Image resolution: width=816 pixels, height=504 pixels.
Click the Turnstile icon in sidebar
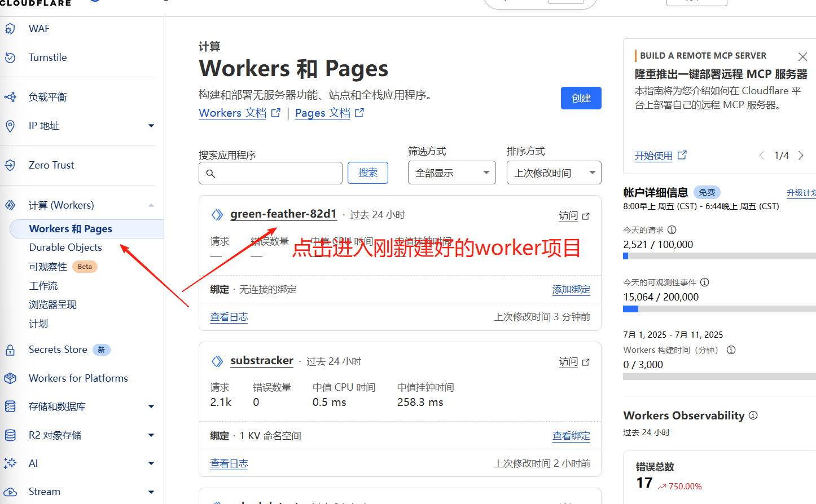point(10,58)
